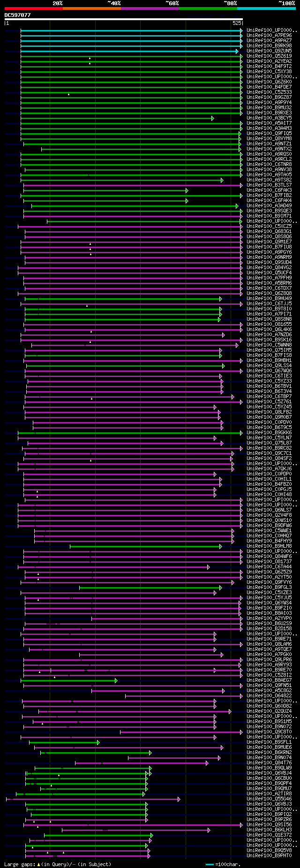Open the UniRef100_A9PAZ7 hit label

(x=269, y=41)
